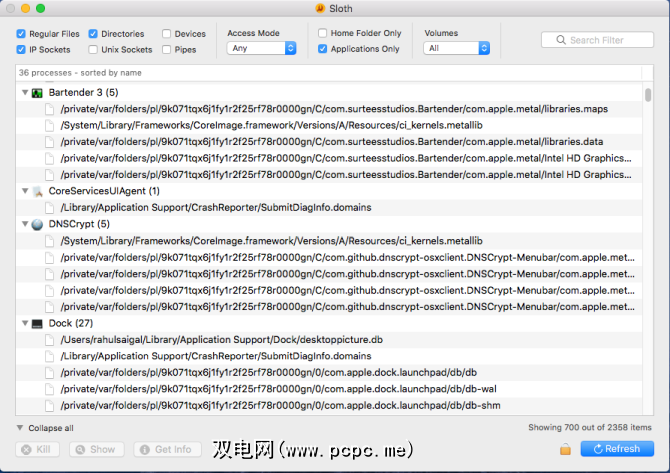Enable Devices checkbox
670x473 pixels.
tap(167, 33)
